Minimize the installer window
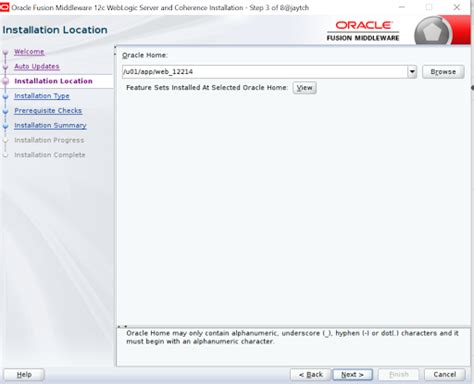474x384 pixels. coord(402,7)
